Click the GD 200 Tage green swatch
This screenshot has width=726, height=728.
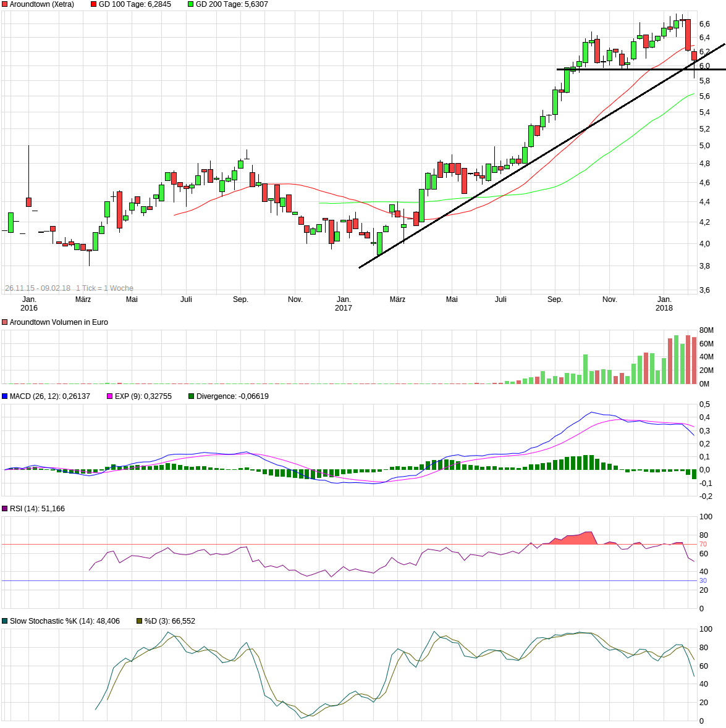(191, 4)
